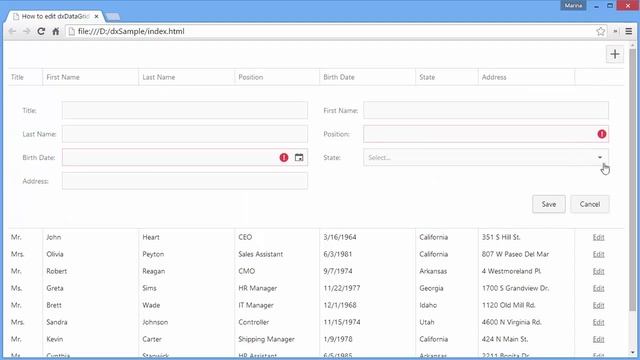Click the vertical page scrollbar thumb
Viewport: 640px width, 360px height.
click(x=633, y=180)
